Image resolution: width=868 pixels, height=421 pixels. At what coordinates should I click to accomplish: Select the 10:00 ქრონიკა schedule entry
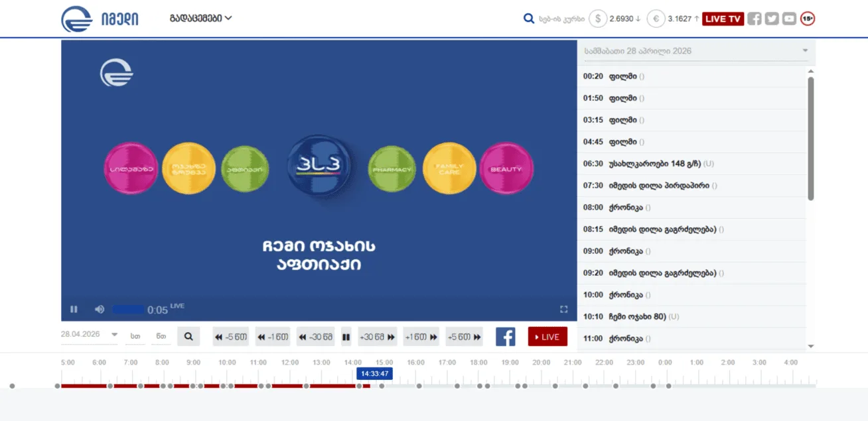[691, 295]
